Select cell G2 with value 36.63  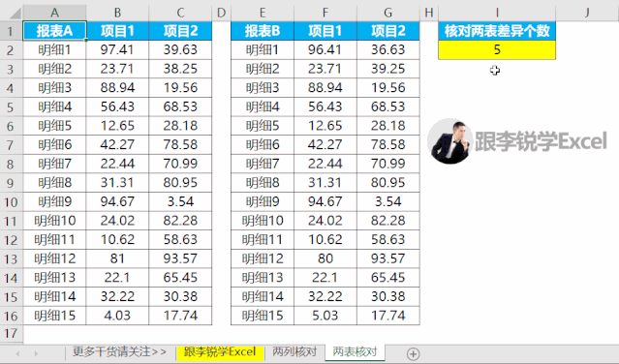pos(388,49)
